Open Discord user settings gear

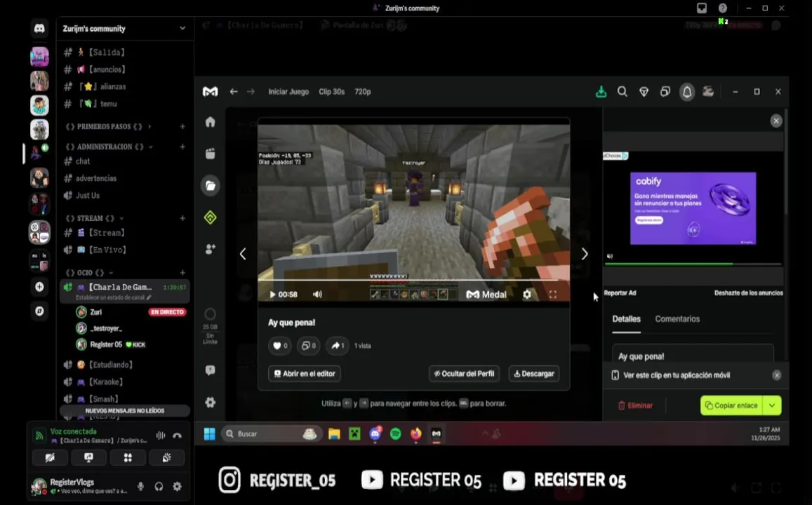(177, 486)
